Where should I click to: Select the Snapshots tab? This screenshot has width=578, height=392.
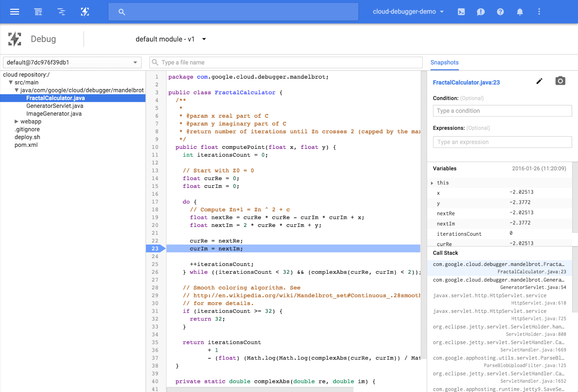444,63
